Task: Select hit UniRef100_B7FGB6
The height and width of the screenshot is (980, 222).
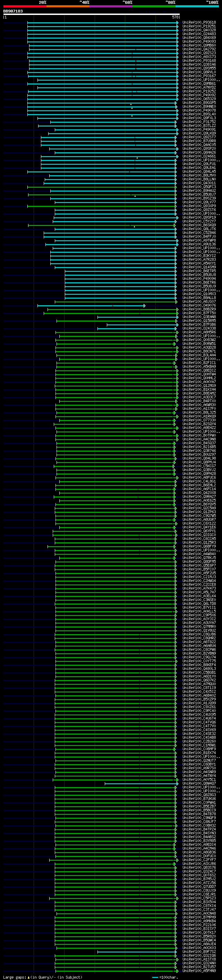Action: [x=199, y=324]
